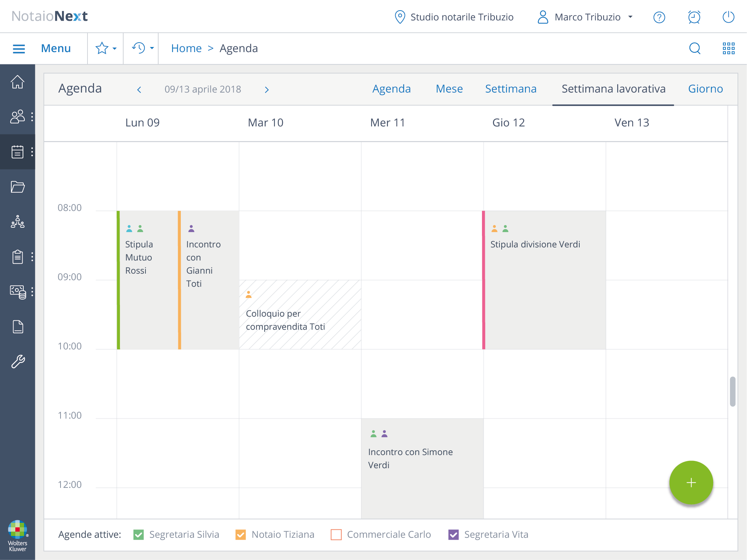Click the wrench settings icon in sidebar
Image resolution: width=747 pixels, height=560 pixels.
click(17, 361)
